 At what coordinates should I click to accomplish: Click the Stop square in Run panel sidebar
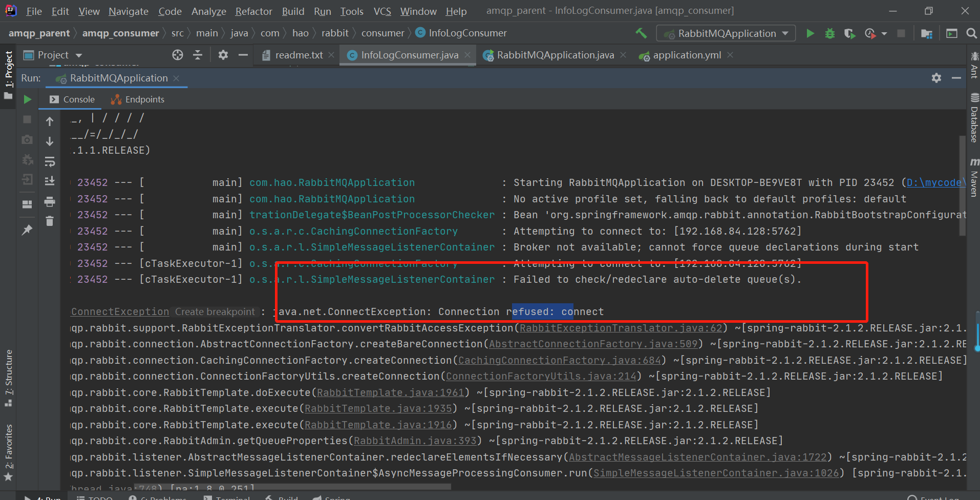click(28, 119)
